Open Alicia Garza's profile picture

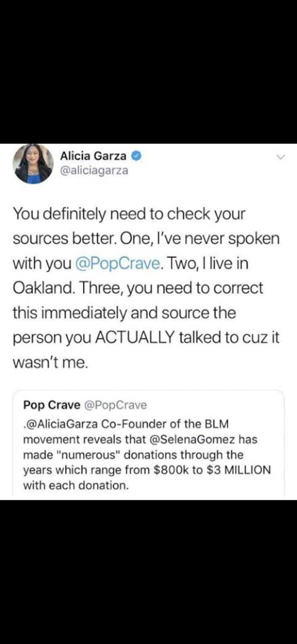[33, 164]
